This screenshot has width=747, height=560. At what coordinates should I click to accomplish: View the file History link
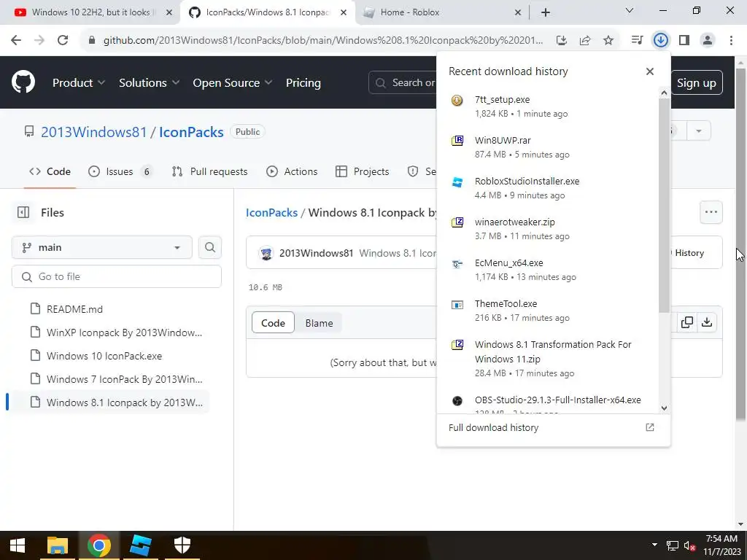click(x=689, y=253)
